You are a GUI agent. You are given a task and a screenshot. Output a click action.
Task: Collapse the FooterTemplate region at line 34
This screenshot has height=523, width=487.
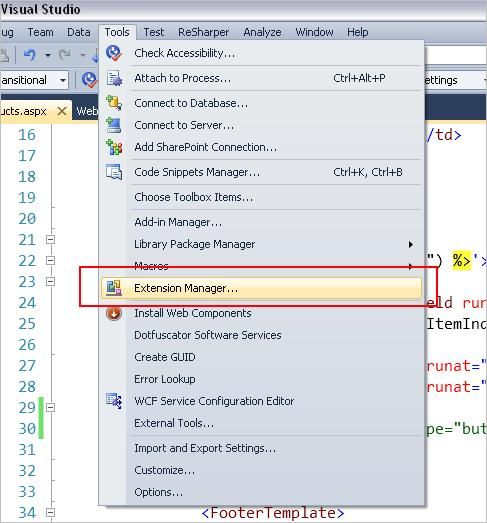coord(50,512)
